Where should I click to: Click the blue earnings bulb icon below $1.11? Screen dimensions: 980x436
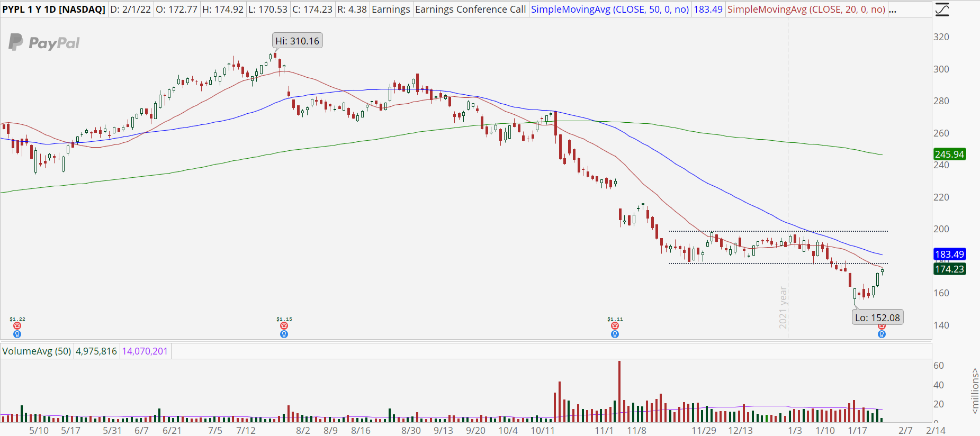click(615, 334)
